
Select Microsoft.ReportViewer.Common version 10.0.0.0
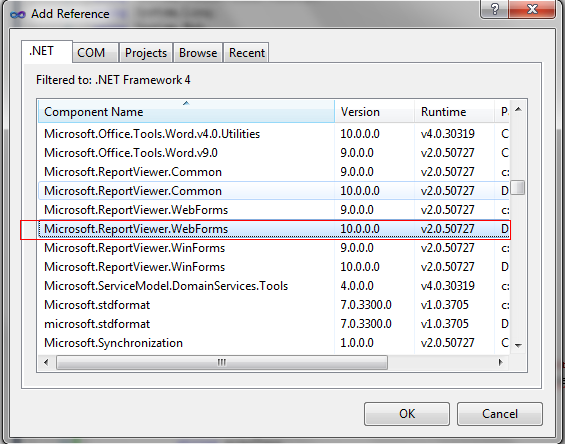(x=274, y=191)
